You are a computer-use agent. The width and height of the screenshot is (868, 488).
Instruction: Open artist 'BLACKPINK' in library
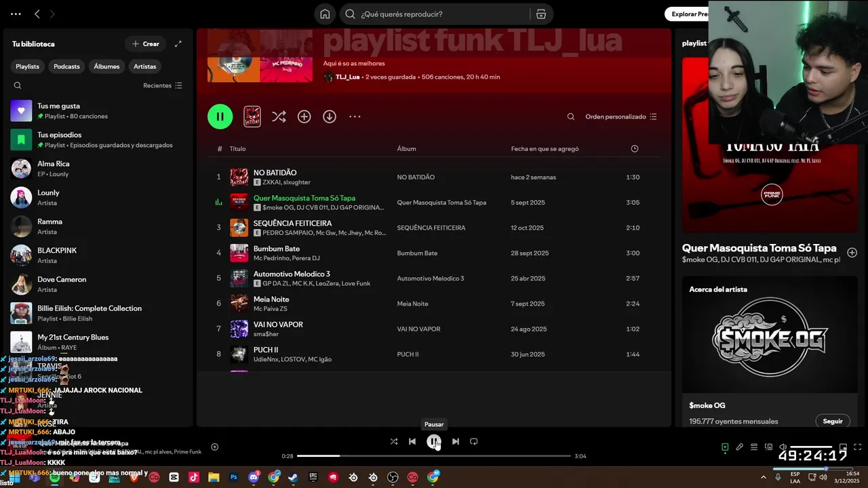(x=97, y=255)
